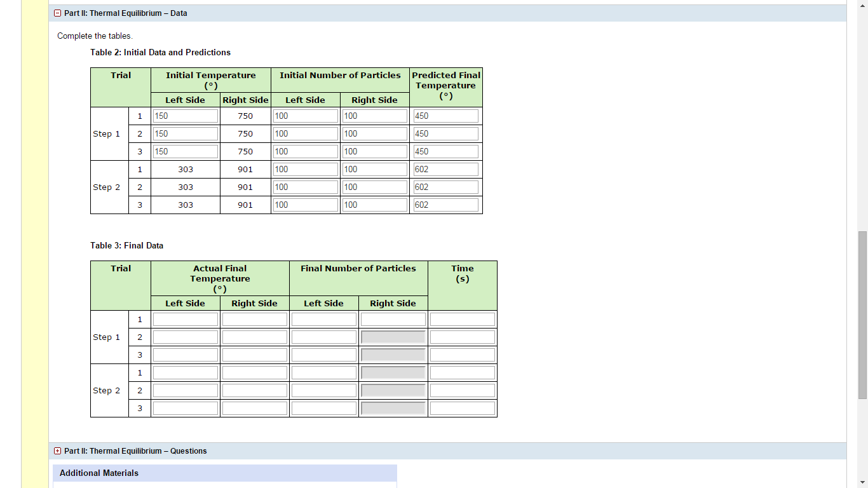This screenshot has width=868, height=488.
Task: Click the Step 2 Trial 1 Final Number of Particles Left Side field
Action: coord(324,372)
